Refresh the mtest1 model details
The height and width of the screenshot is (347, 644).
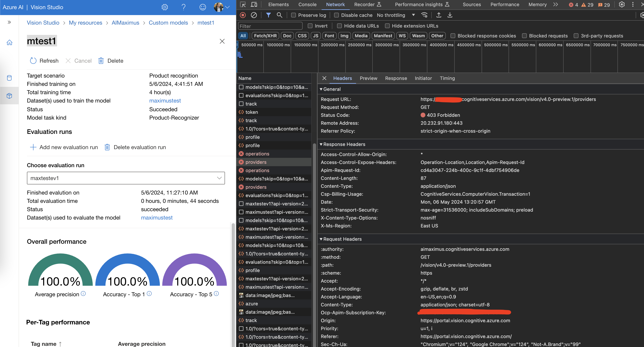(x=44, y=61)
